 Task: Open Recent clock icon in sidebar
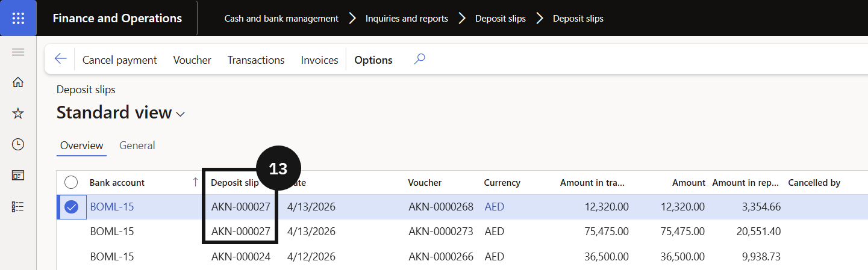point(18,144)
